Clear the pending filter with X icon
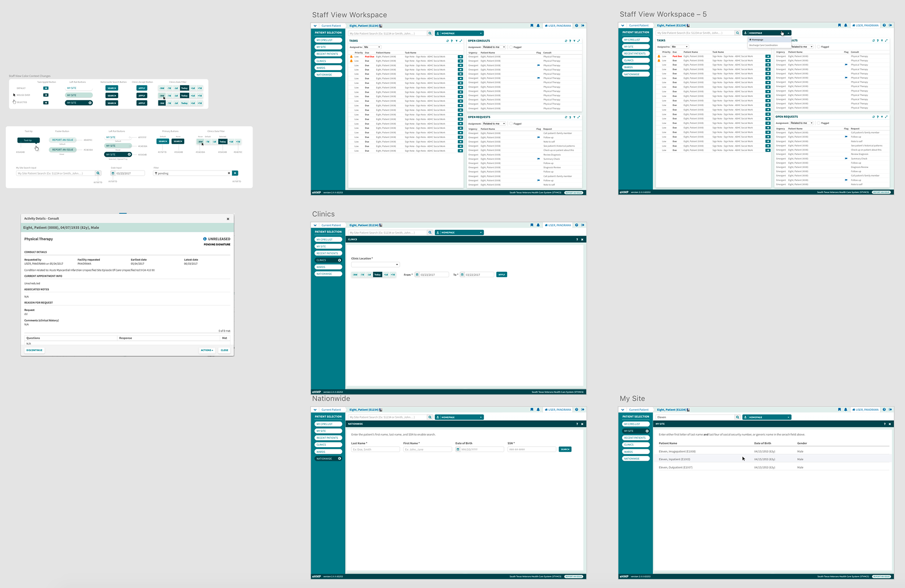The image size is (905, 588). click(229, 173)
